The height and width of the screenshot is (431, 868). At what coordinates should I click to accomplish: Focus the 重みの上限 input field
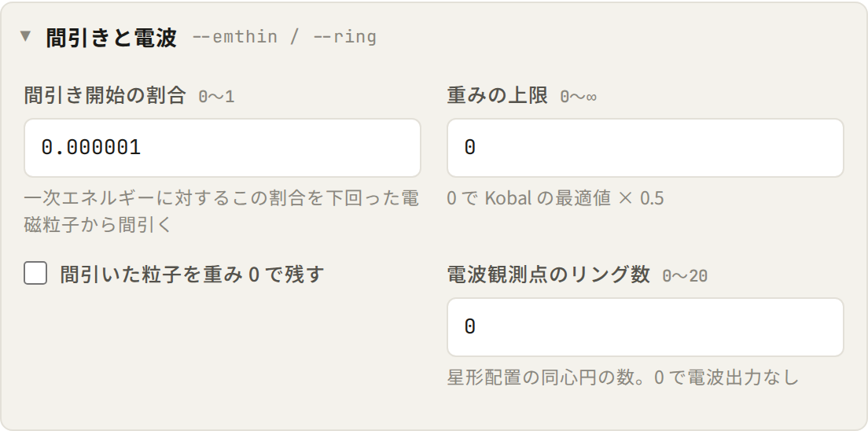pos(645,148)
